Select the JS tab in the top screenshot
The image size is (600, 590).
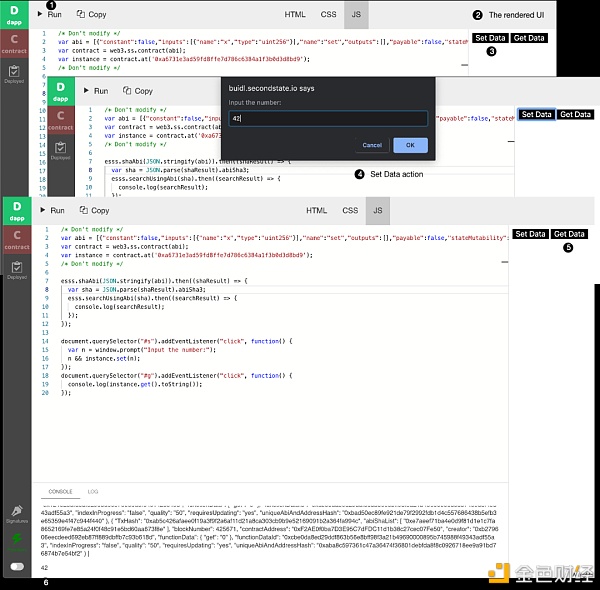coord(356,15)
